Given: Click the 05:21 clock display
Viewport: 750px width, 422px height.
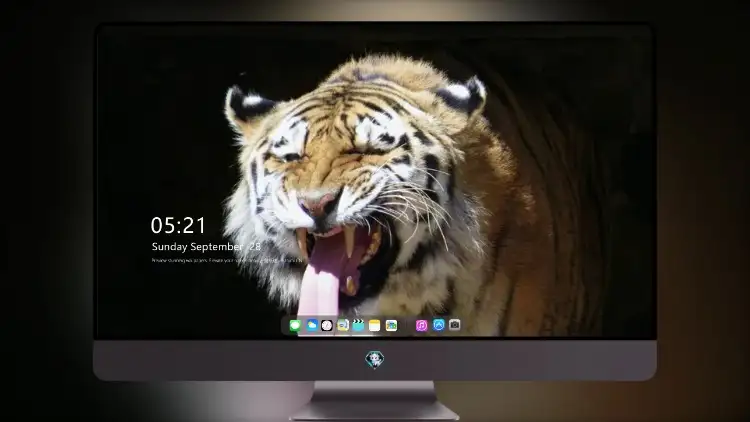Looking at the screenshot, I should [x=178, y=225].
